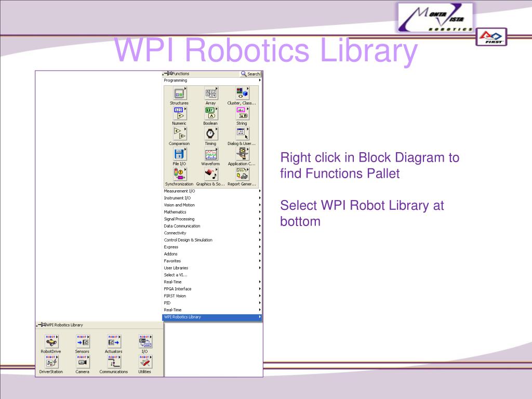Viewport: 532px width, 399px height.
Task: Open the Numeric palette icon
Action: click(179, 114)
